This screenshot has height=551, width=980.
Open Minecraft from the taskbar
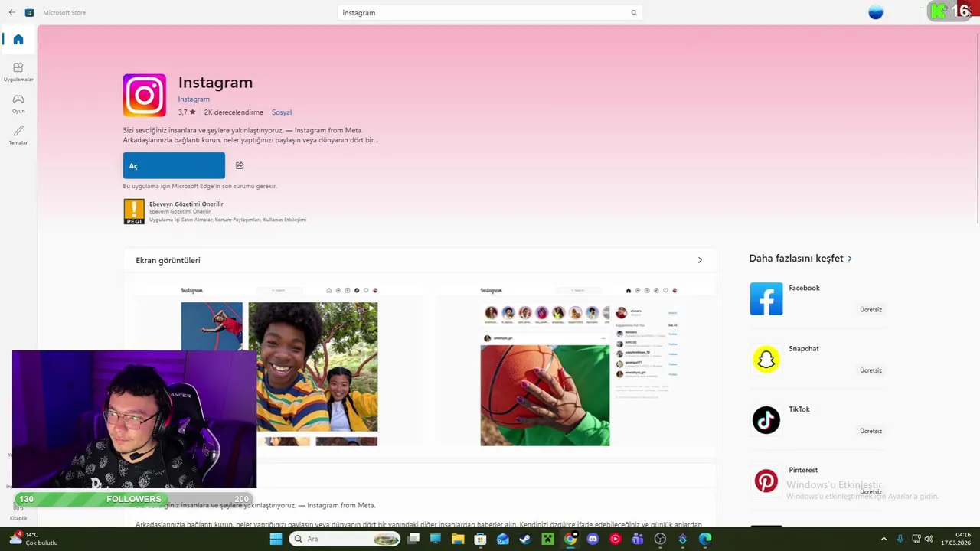tap(547, 539)
